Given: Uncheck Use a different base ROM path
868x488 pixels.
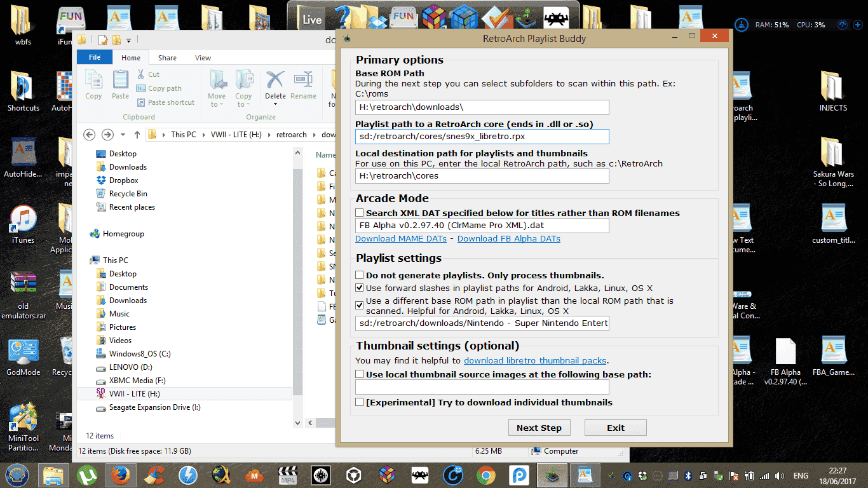Looking at the screenshot, I should tap(360, 306).
